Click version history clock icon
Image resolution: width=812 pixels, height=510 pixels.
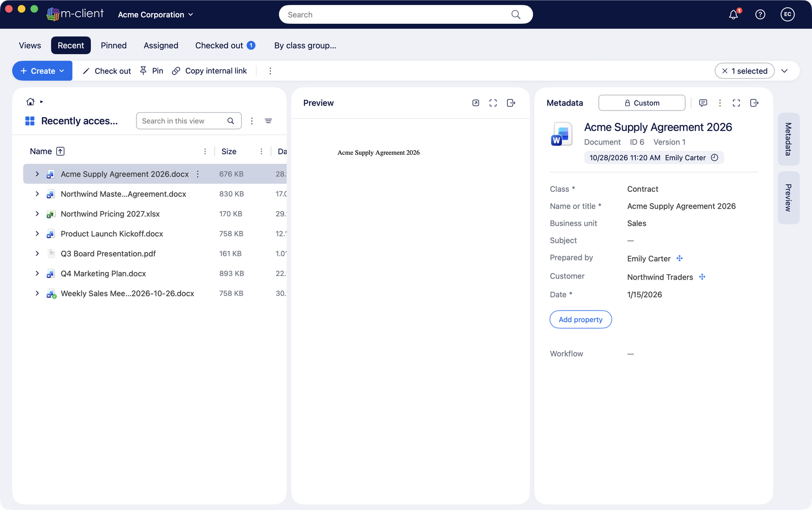pos(715,158)
